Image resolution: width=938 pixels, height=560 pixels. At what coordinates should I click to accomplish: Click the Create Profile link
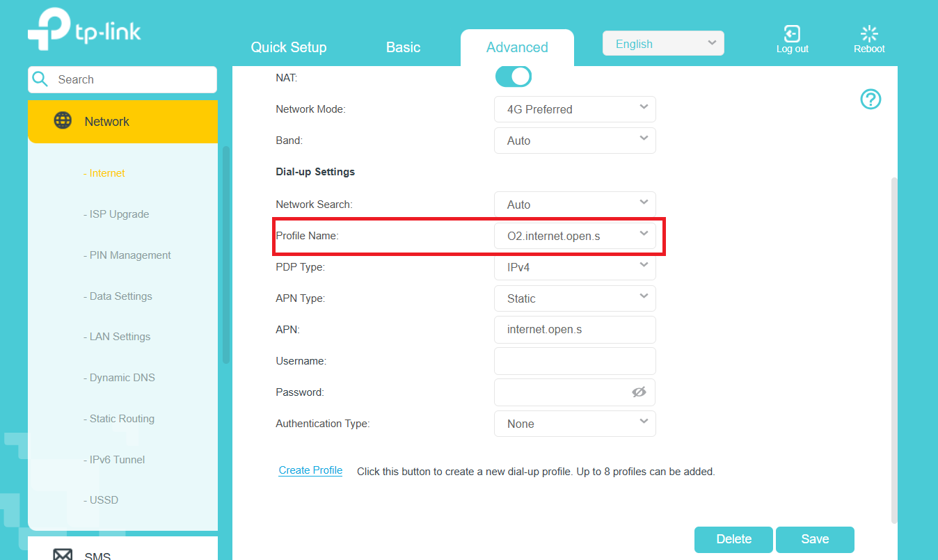(310, 470)
